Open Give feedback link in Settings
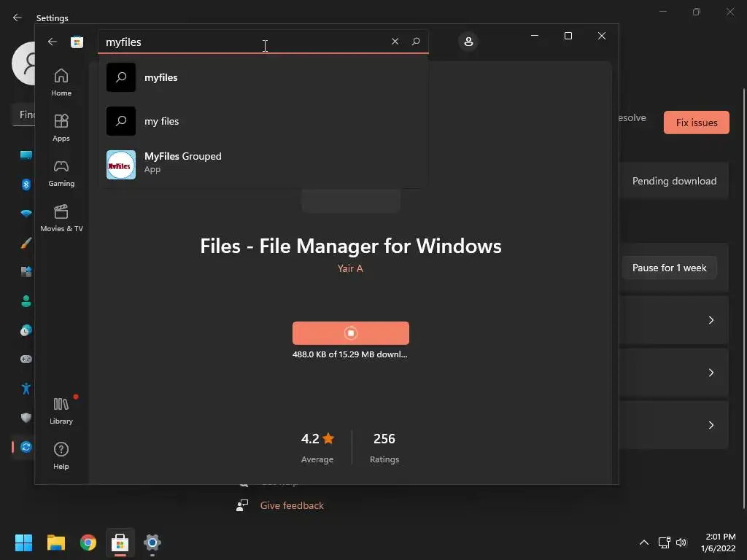Viewport: 747px width, 560px height. click(292, 505)
